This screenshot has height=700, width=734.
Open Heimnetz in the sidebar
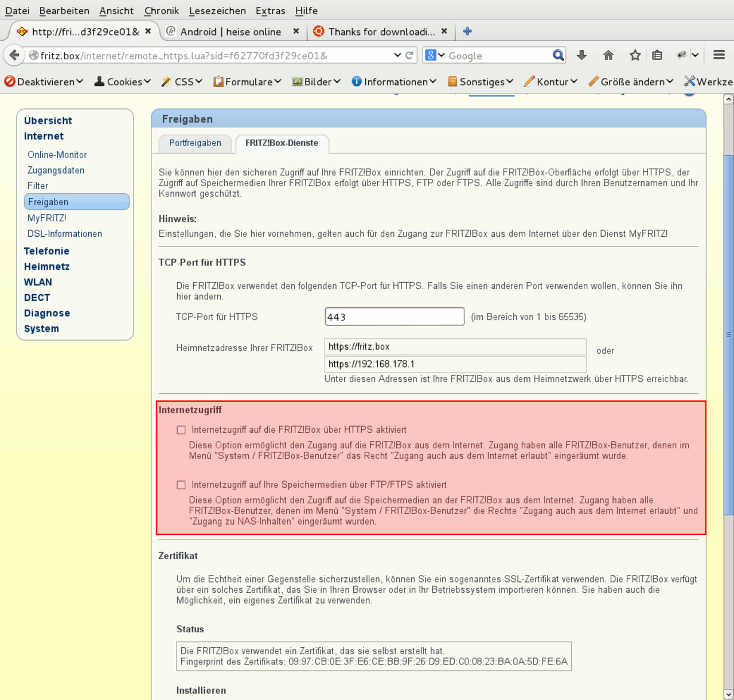point(46,267)
